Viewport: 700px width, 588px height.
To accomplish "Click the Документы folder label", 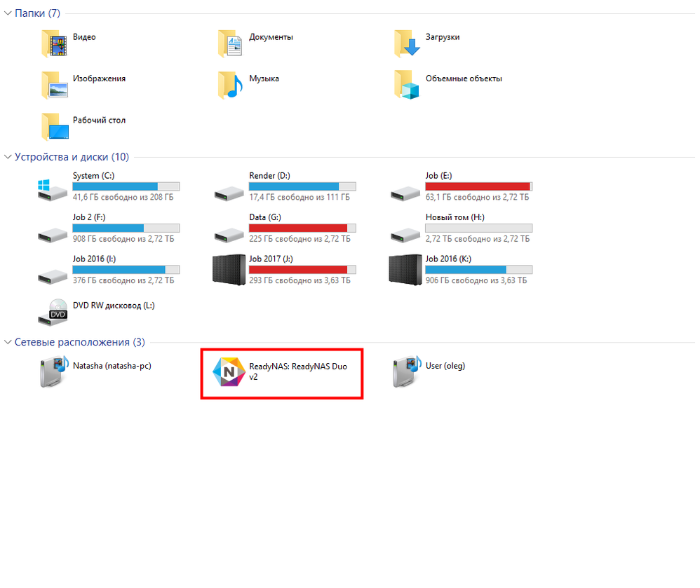I will click(x=271, y=37).
